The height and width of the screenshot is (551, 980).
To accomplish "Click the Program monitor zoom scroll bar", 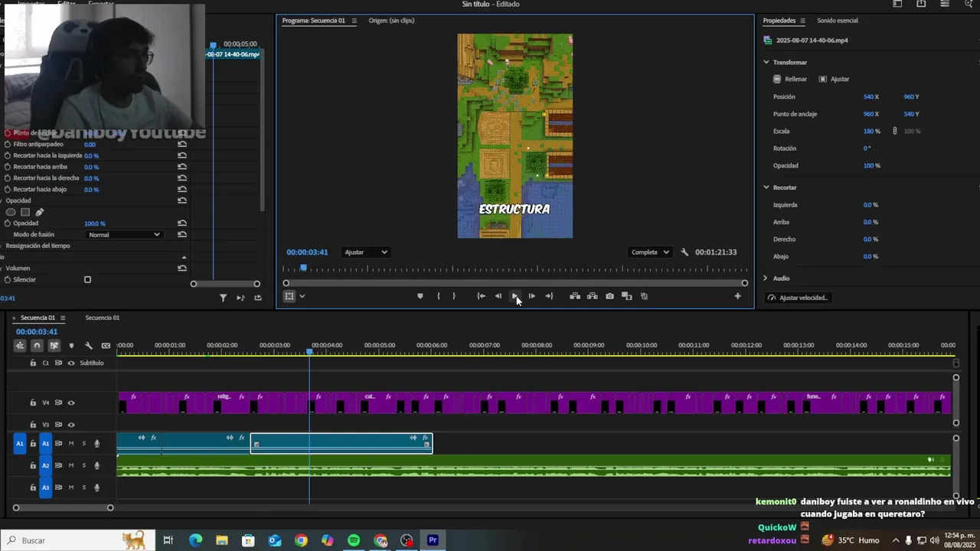I will click(x=515, y=283).
